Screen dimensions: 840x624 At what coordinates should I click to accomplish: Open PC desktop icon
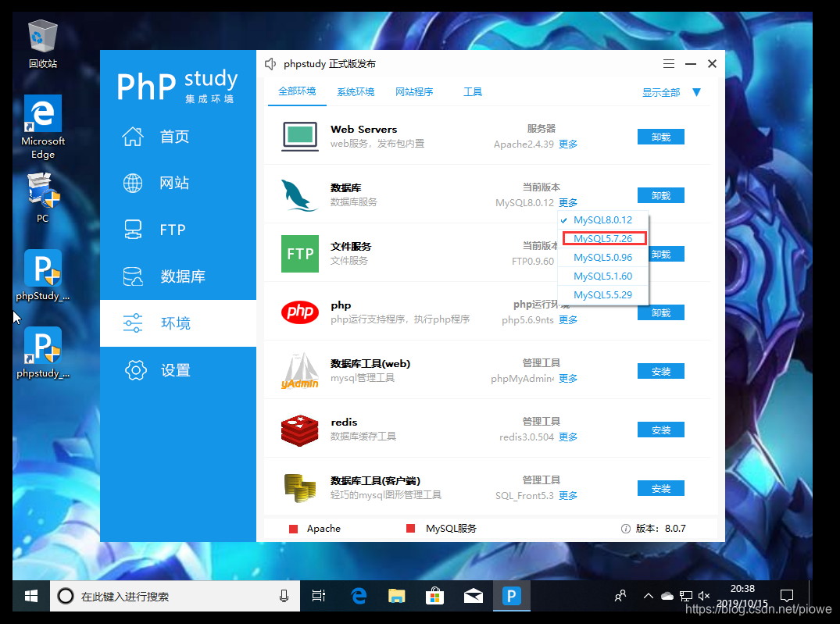pos(43,198)
